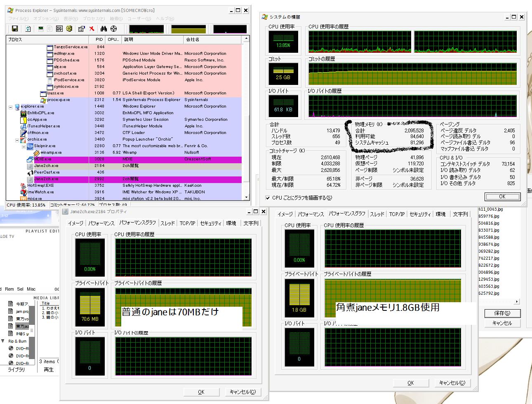
Task: Click the 保存(S) button in file dialog
Action: pyautogui.click(x=502, y=313)
